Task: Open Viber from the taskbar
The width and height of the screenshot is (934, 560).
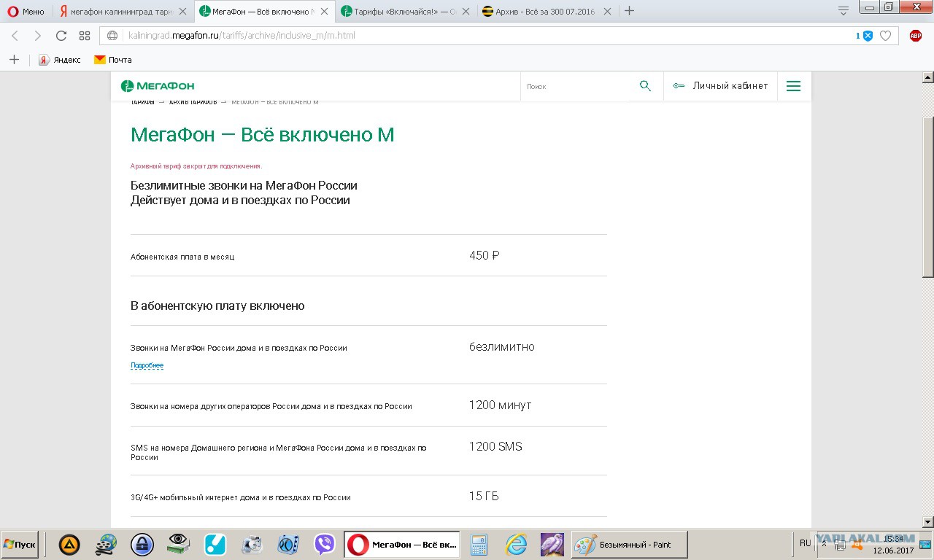Action: 325,545
